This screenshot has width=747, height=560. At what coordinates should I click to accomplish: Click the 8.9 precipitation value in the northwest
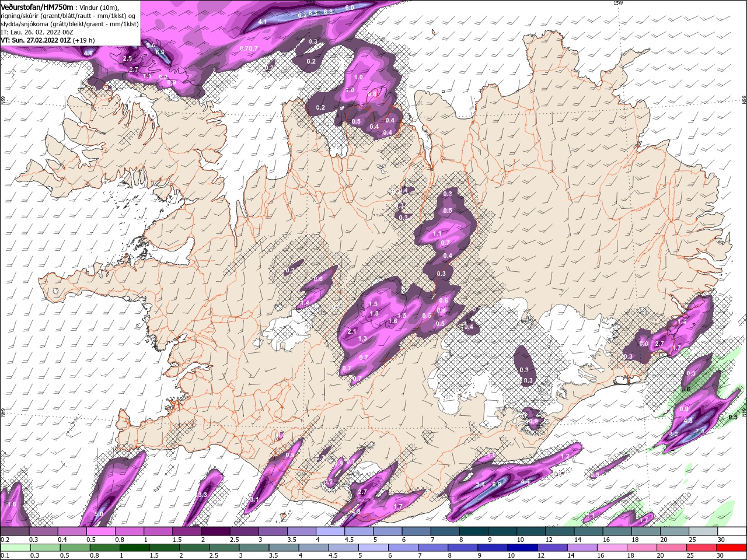pyautogui.click(x=159, y=52)
